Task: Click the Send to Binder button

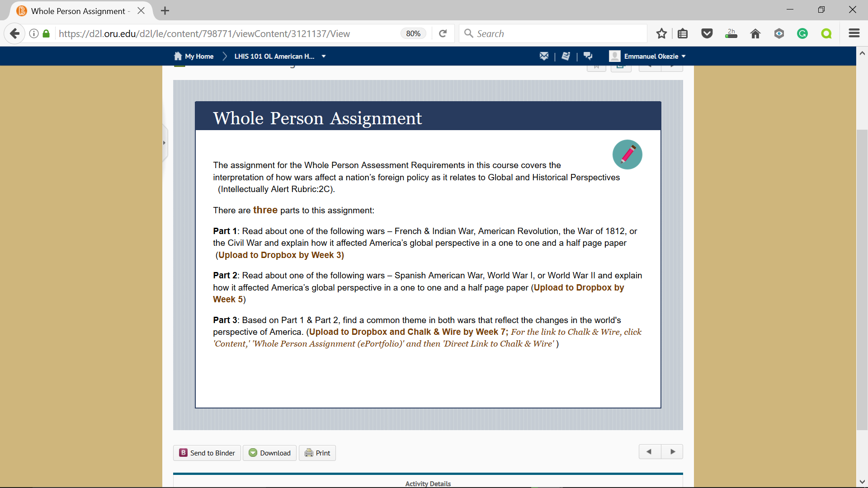Action: click(x=207, y=453)
